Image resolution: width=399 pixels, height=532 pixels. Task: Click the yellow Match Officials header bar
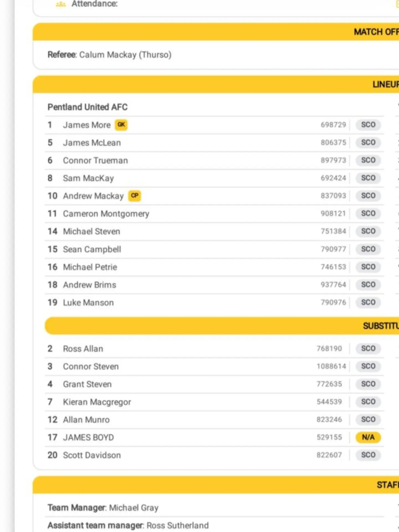(x=216, y=32)
